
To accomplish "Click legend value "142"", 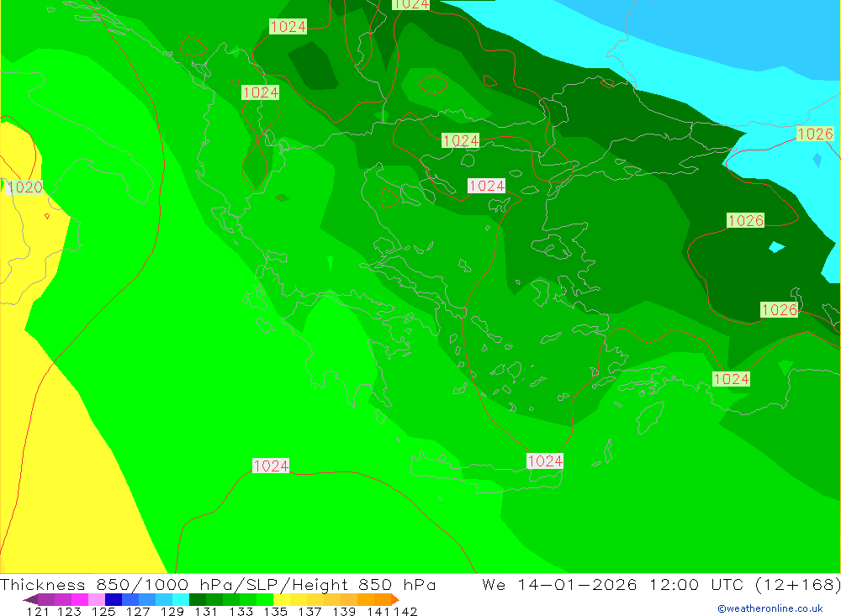I will coord(405,611).
